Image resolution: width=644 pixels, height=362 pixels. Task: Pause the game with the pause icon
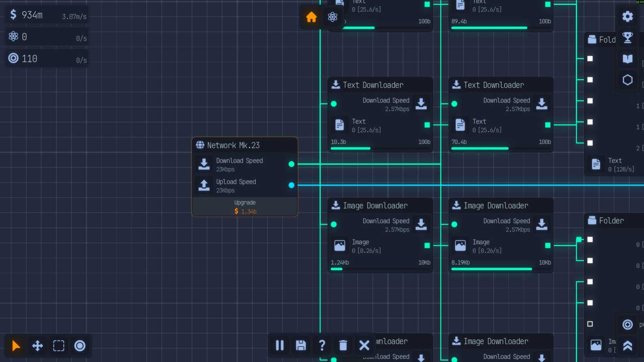tap(279, 346)
